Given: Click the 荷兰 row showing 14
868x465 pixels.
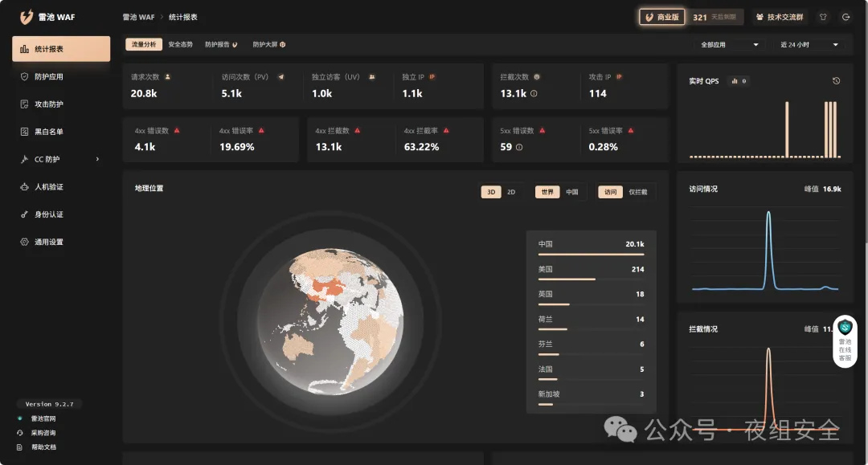Looking at the screenshot, I should (592, 322).
